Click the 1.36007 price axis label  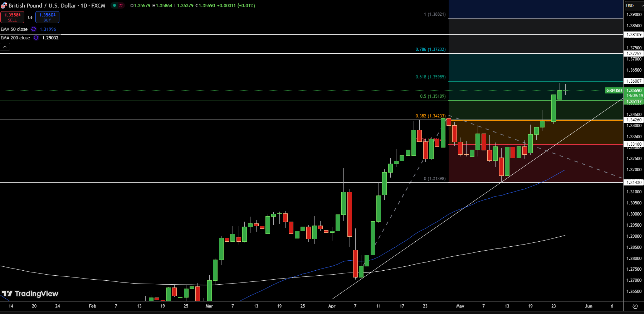click(634, 81)
